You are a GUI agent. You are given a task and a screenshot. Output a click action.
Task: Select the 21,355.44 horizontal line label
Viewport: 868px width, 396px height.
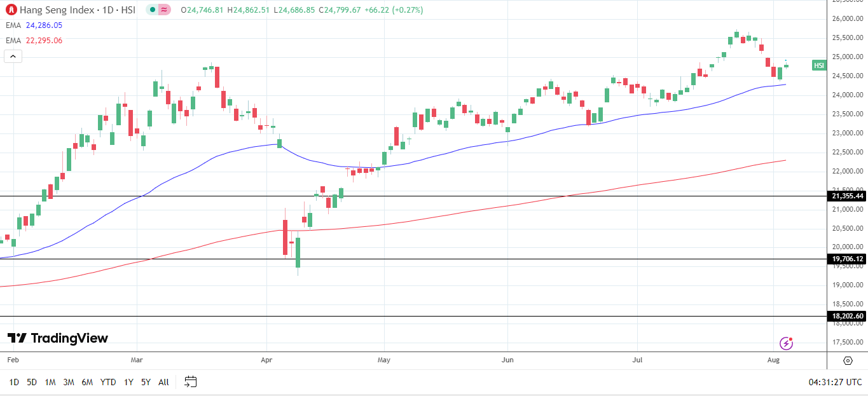click(x=848, y=196)
